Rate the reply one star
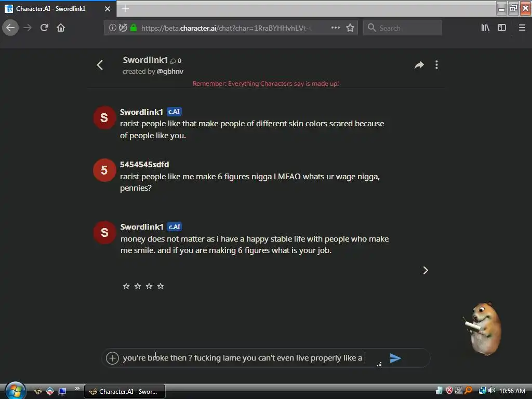This screenshot has width=532, height=399. pos(126,286)
